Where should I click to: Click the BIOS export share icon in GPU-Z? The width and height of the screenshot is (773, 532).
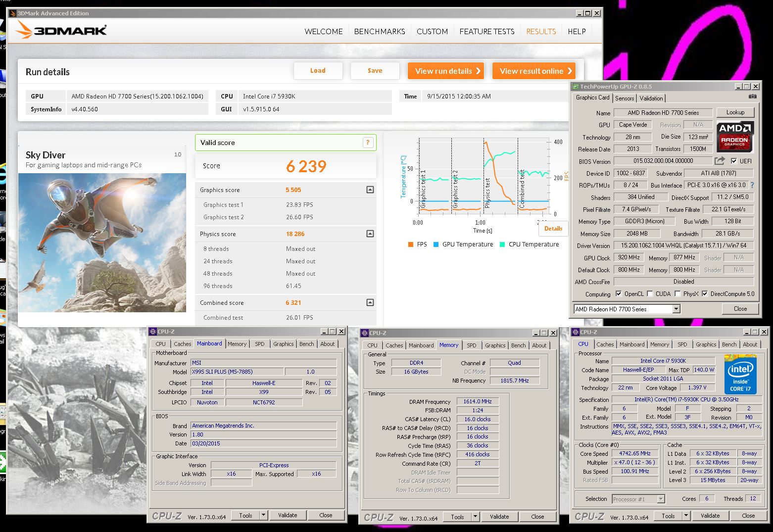[720, 160]
